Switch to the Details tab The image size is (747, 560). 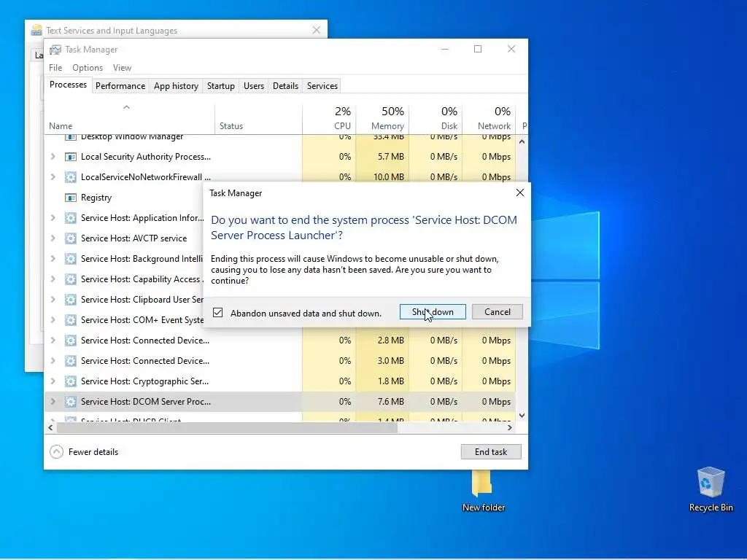pyautogui.click(x=285, y=86)
